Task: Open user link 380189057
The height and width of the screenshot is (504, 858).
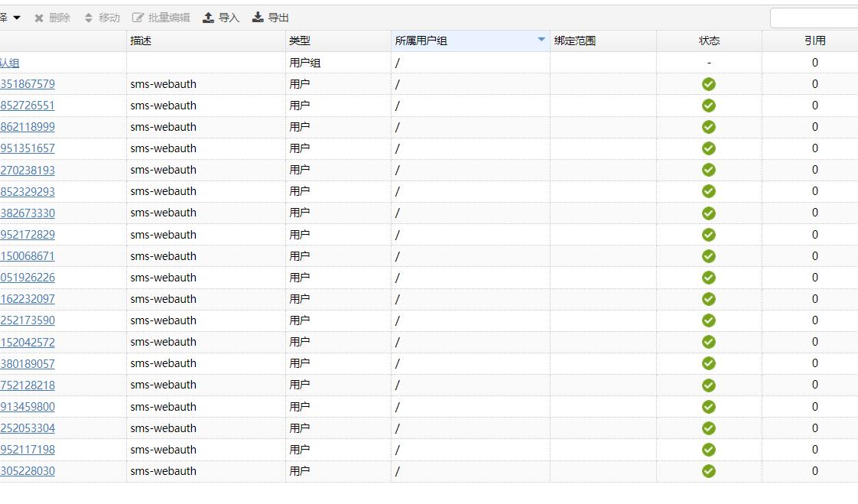Action: click(28, 363)
